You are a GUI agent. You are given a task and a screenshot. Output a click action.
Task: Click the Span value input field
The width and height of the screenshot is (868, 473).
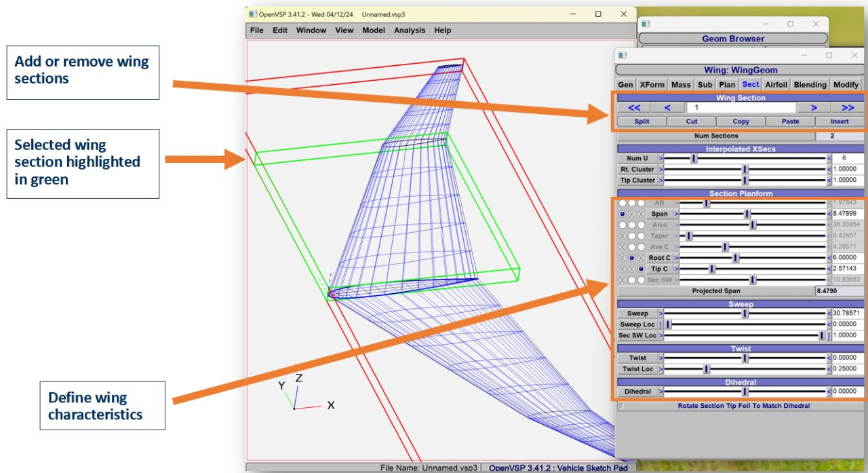[848, 214]
